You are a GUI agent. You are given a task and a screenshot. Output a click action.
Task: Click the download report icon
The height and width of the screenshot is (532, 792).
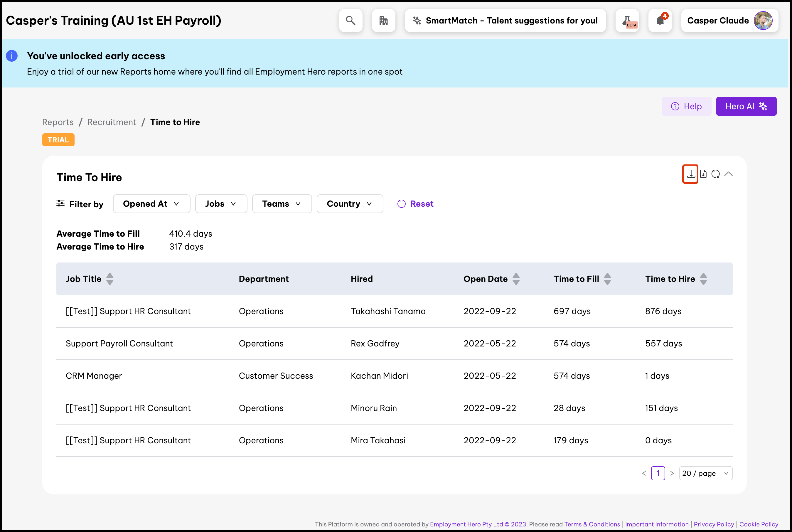pyautogui.click(x=690, y=174)
